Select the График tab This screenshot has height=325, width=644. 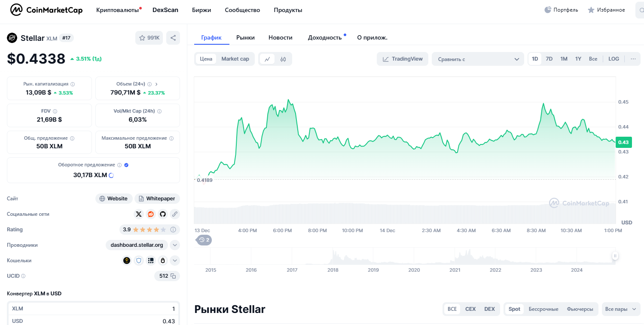(211, 37)
